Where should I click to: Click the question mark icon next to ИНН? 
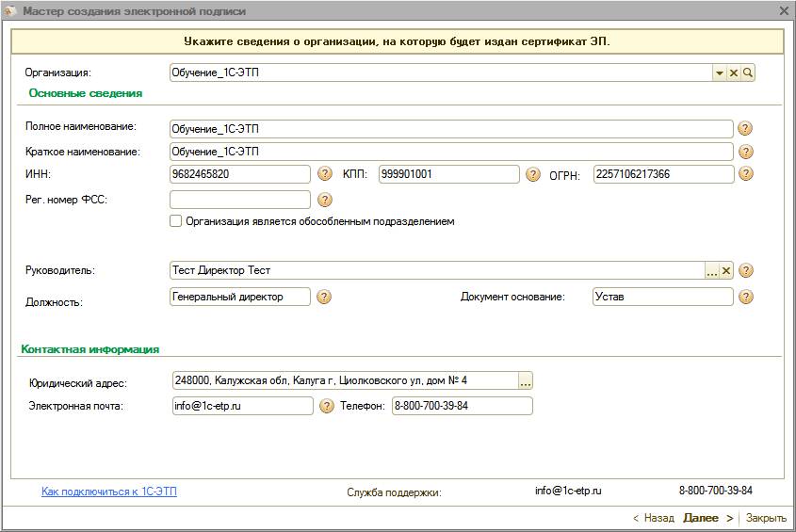click(325, 174)
